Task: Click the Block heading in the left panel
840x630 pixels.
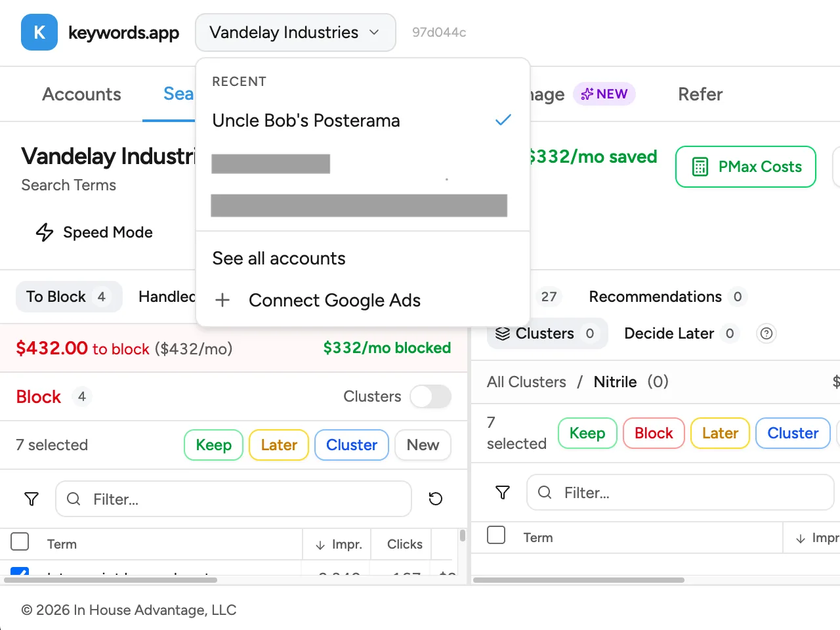Action: [x=39, y=397]
